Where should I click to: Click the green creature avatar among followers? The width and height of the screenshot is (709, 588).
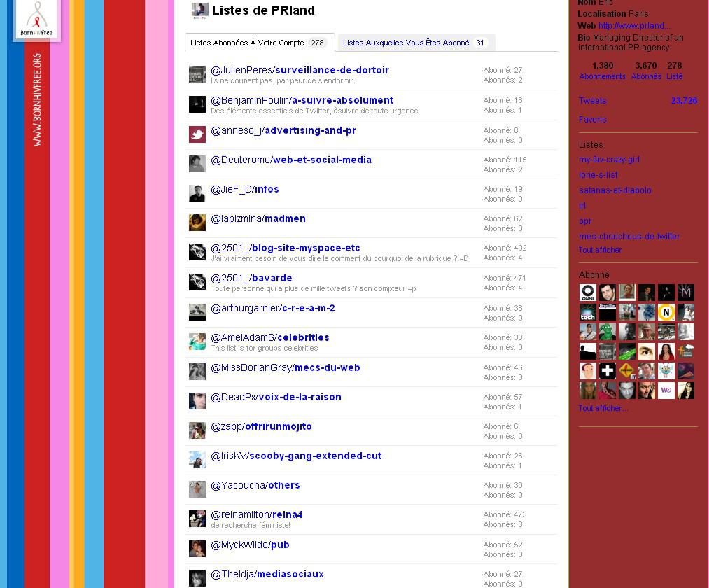pos(607,332)
